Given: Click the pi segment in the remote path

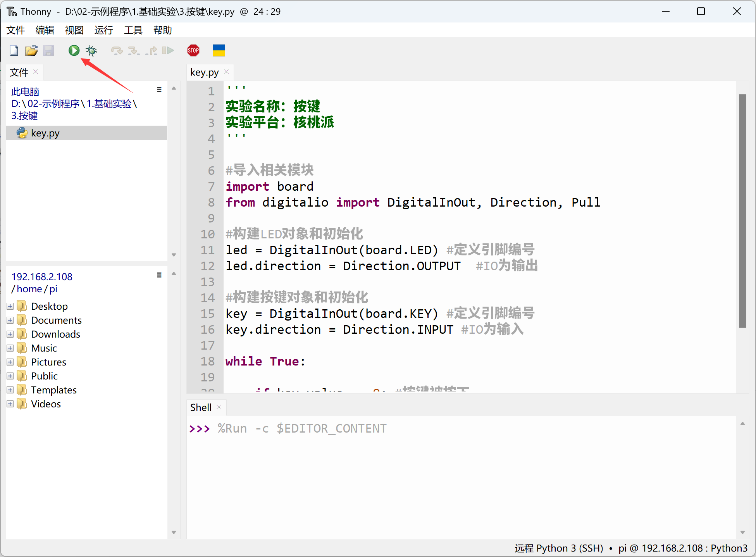Looking at the screenshot, I should pyautogui.click(x=53, y=289).
